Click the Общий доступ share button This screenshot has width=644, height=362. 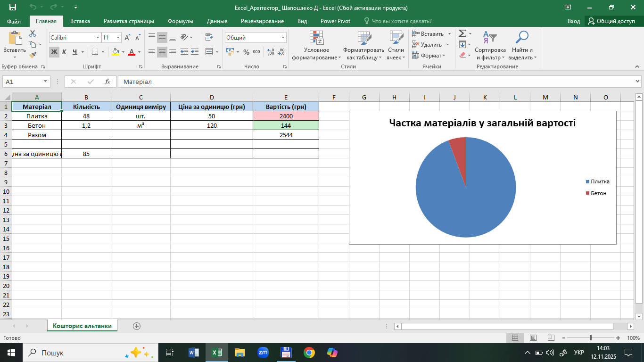[x=611, y=21]
